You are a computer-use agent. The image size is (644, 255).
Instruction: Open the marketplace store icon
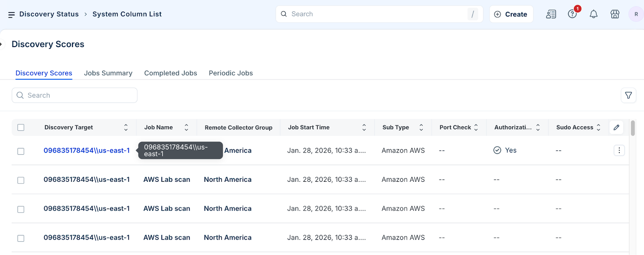pos(615,14)
